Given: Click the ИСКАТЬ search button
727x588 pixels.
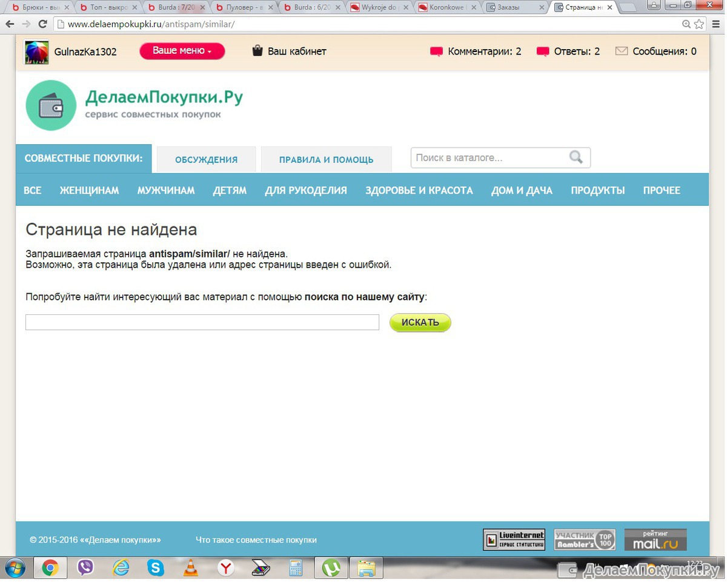Looking at the screenshot, I should point(420,323).
